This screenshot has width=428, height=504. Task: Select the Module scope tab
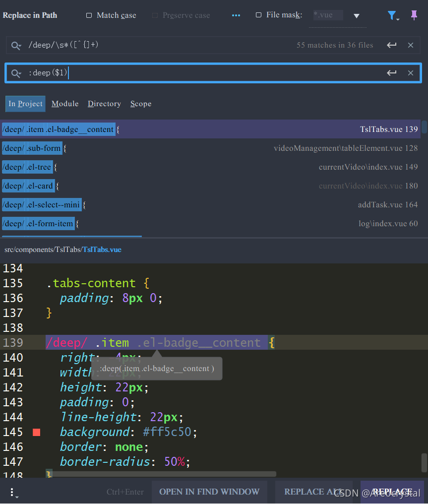[x=64, y=104]
